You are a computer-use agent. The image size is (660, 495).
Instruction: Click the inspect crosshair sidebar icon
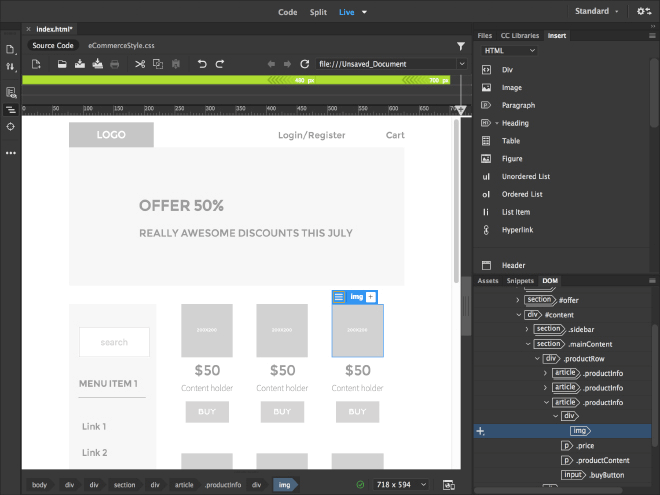(11, 127)
